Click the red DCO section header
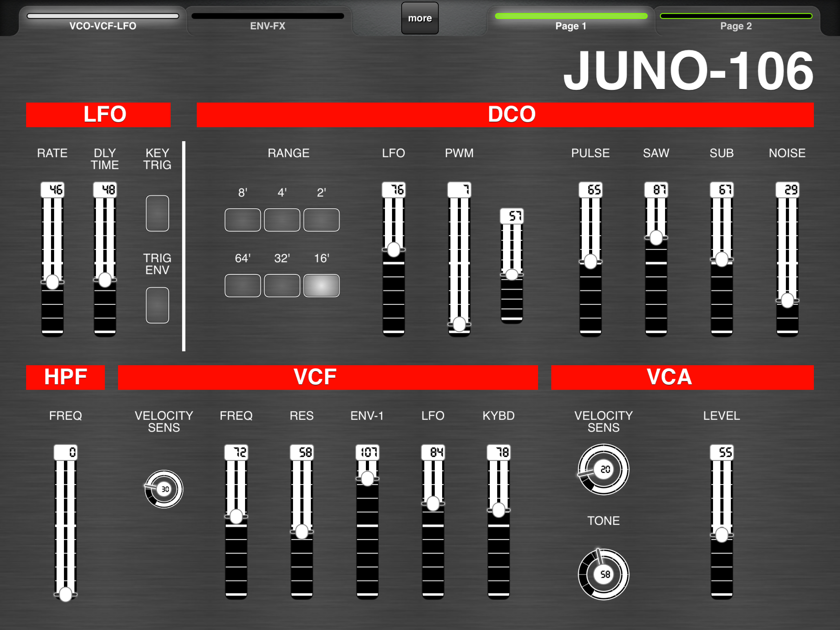Viewport: 840px width, 630px height. click(x=505, y=115)
